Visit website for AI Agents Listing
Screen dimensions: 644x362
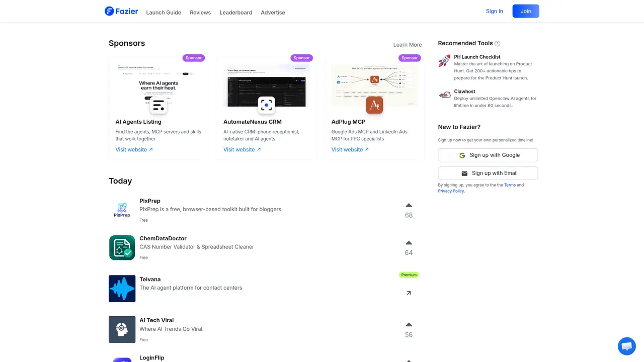click(x=134, y=149)
